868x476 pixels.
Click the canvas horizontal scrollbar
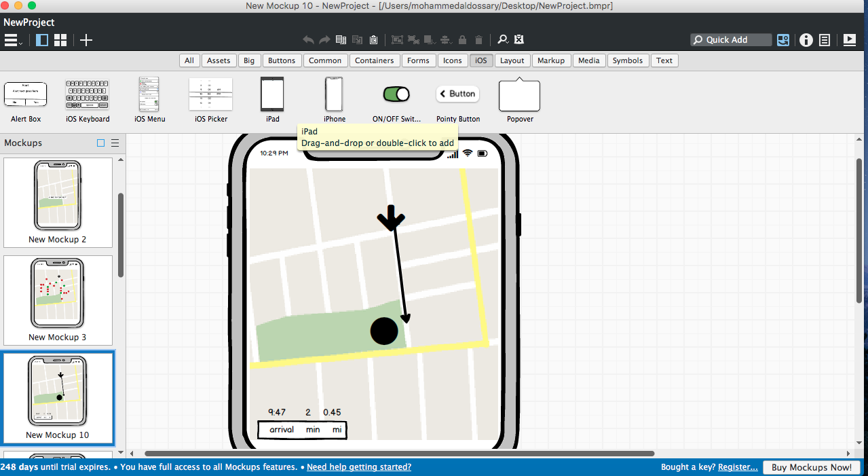pos(399,453)
